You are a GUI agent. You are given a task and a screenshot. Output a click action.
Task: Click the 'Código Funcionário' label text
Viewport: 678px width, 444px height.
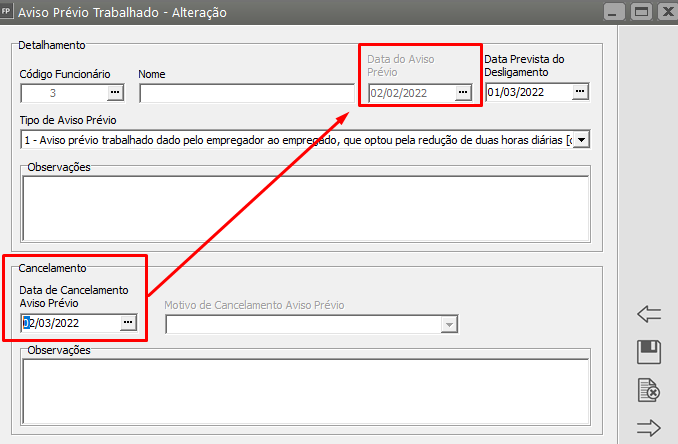tap(65, 74)
